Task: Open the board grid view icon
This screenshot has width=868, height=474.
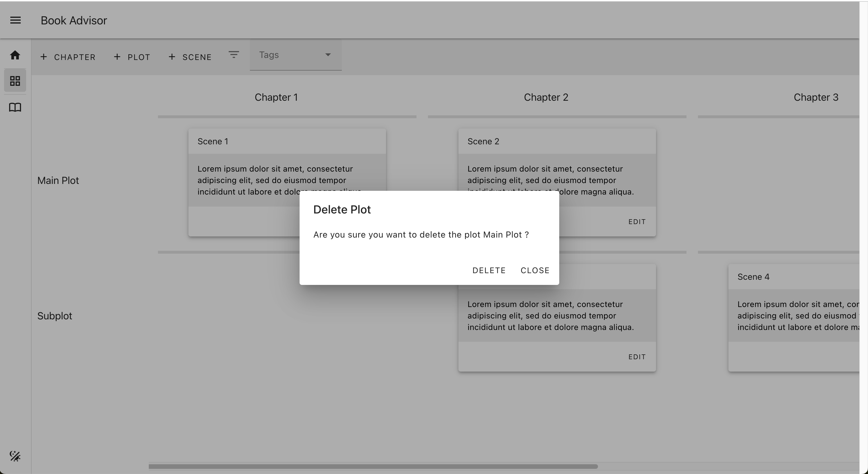Action: (15, 81)
